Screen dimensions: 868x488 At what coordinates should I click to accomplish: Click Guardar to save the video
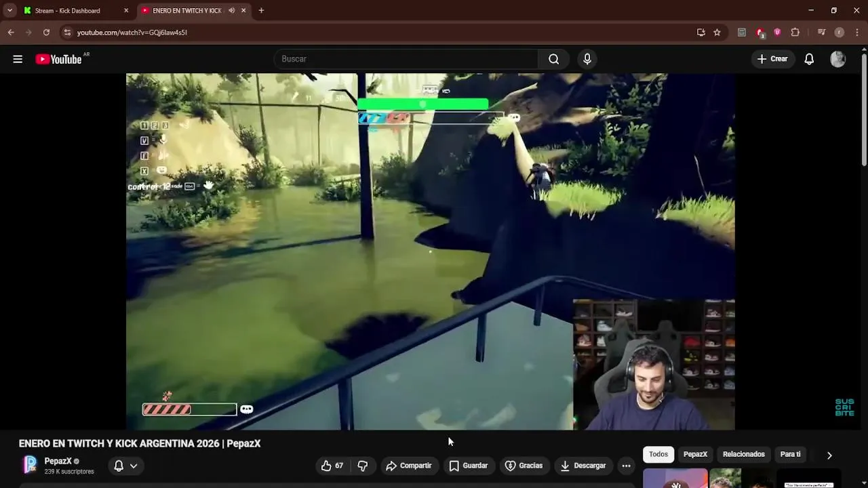tap(469, 466)
